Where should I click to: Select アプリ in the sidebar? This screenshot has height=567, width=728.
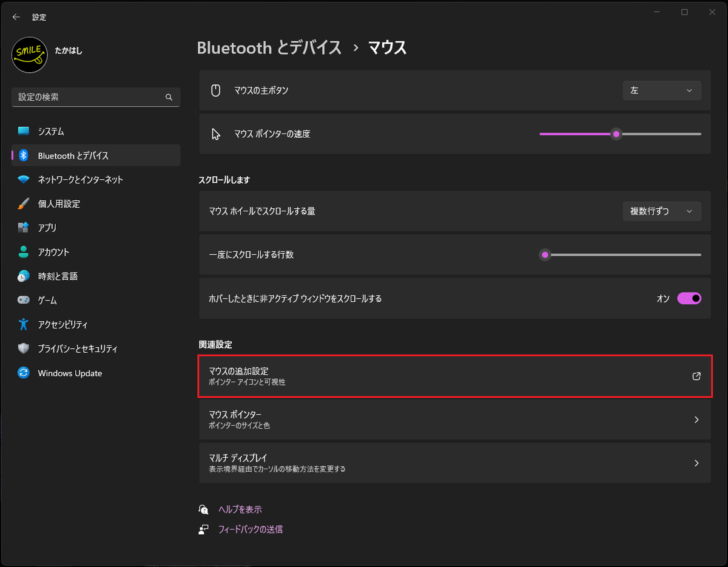[47, 228]
